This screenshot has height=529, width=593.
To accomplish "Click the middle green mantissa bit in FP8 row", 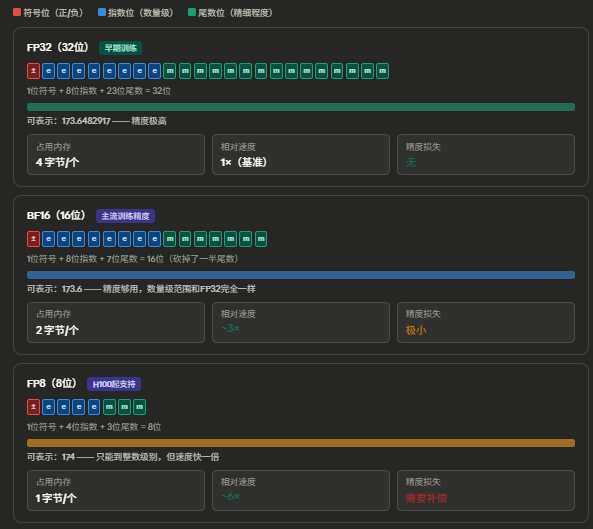I will [124, 407].
